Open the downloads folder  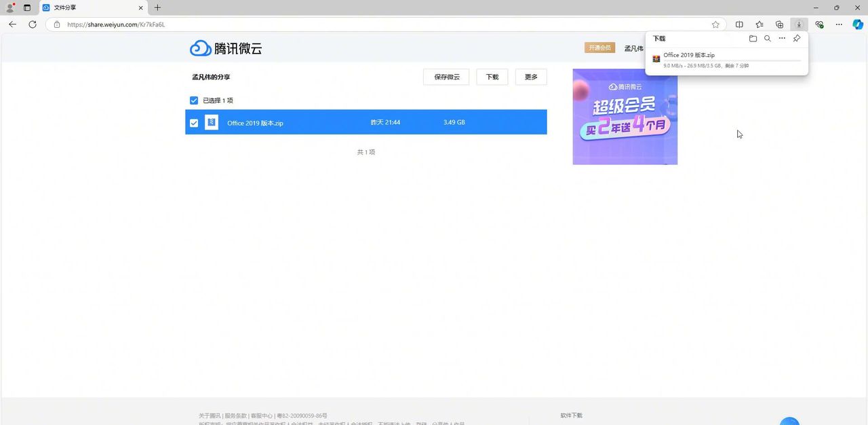pos(753,39)
